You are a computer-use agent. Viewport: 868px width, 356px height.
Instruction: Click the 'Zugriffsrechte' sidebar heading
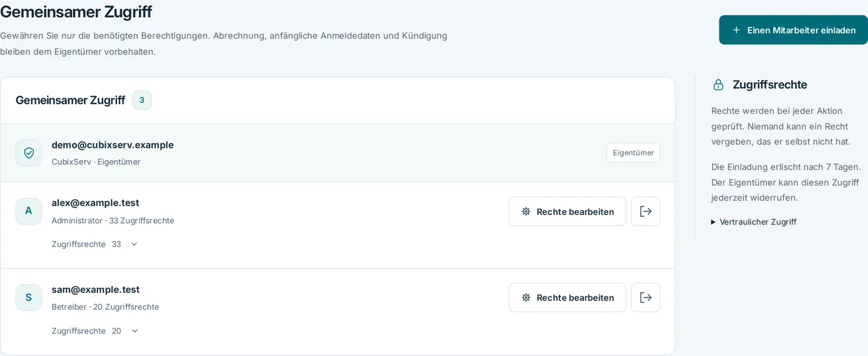pos(770,85)
